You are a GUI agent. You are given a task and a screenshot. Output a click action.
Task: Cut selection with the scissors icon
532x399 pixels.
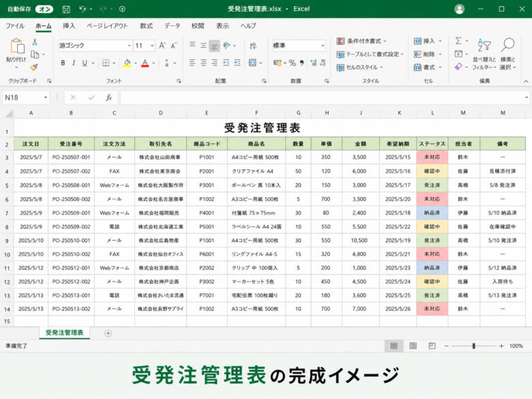coord(35,42)
